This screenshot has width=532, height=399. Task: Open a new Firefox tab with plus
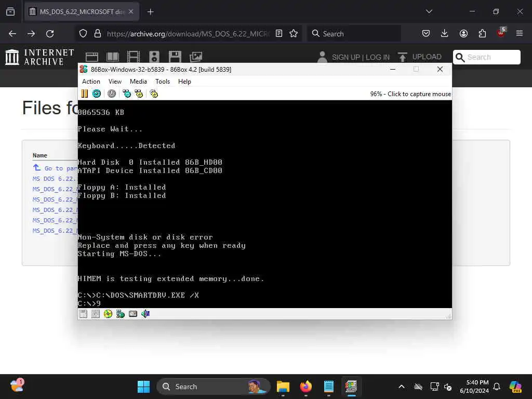pos(150,12)
